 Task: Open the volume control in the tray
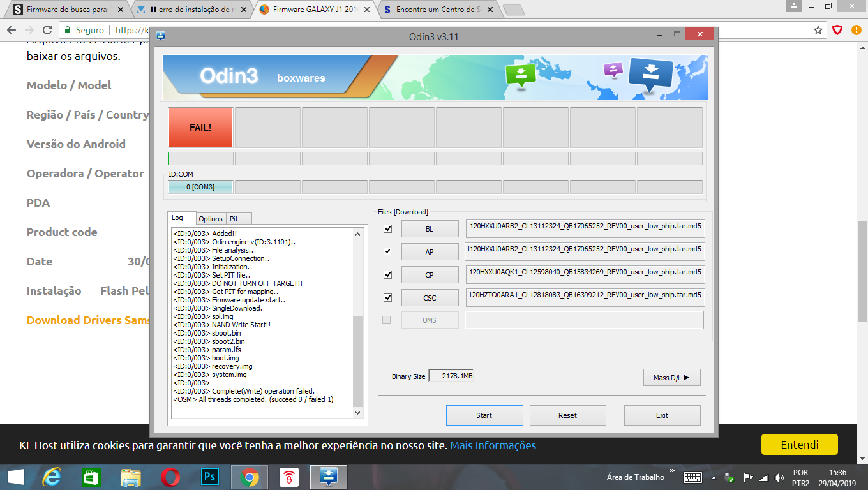[779, 477]
